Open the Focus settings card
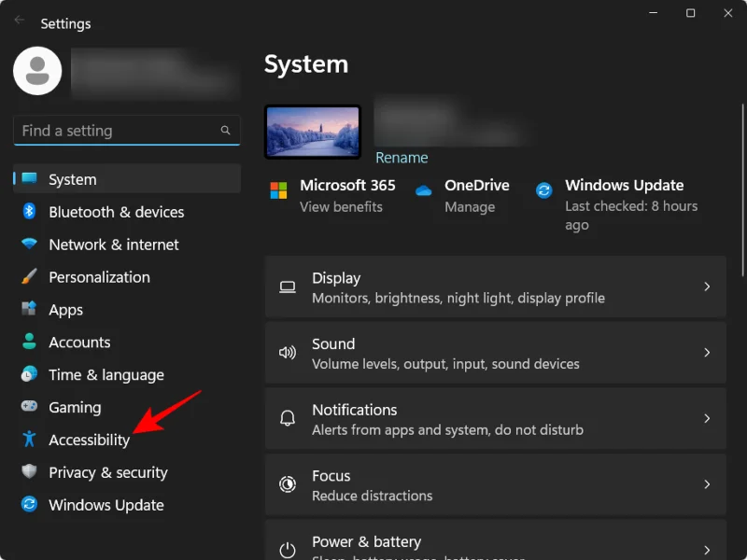 [496, 483]
